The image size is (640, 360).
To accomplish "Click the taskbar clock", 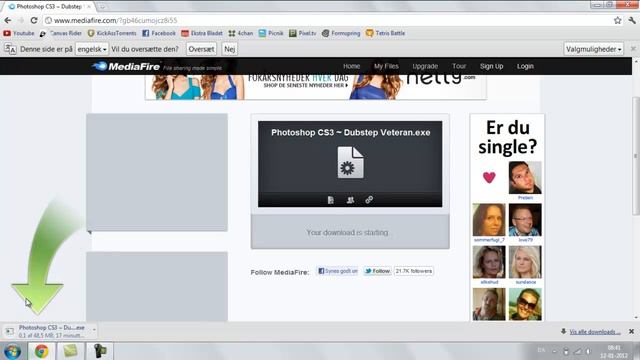I will pyautogui.click(x=613, y=351).
